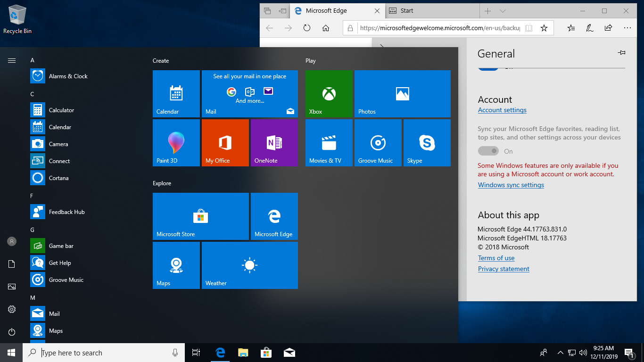
Task: Open the user account icon in Start
Action: coord(12,241)
